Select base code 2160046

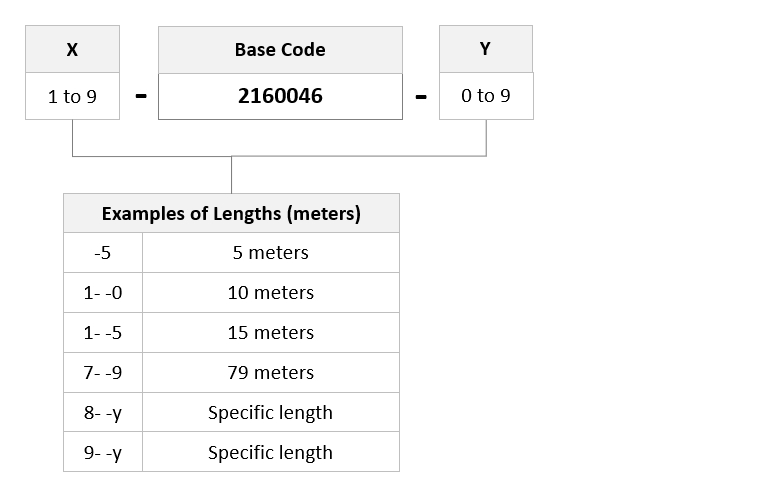[280, 96]
